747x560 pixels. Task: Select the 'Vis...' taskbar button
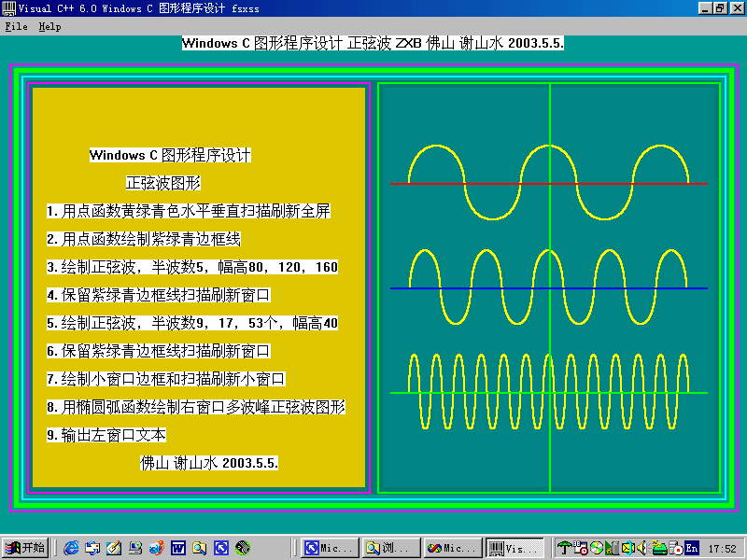(514, 548)
